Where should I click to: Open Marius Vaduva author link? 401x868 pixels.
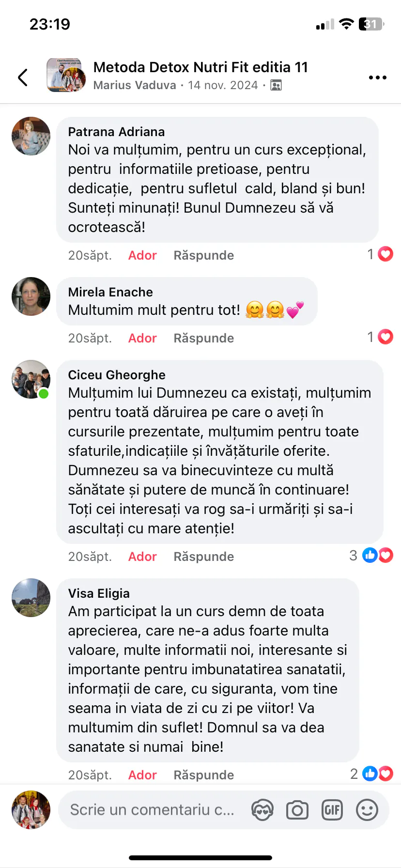(x=135, y=85)
